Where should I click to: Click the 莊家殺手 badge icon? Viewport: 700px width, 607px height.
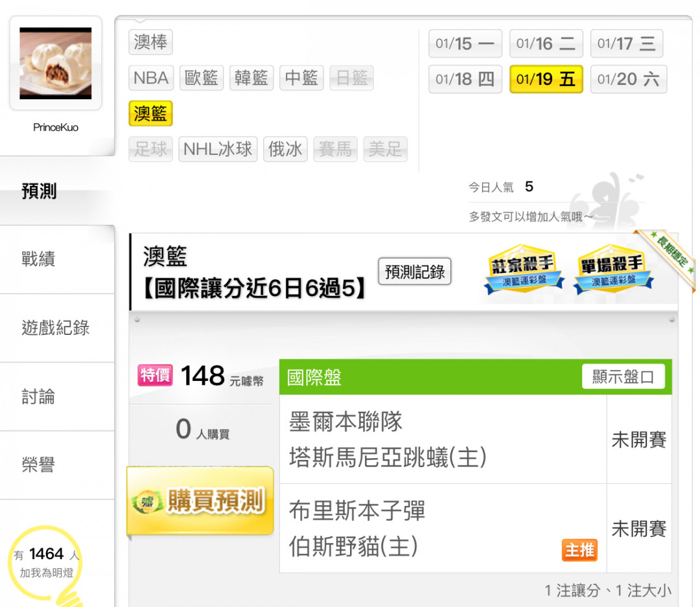tap(524, 269)
